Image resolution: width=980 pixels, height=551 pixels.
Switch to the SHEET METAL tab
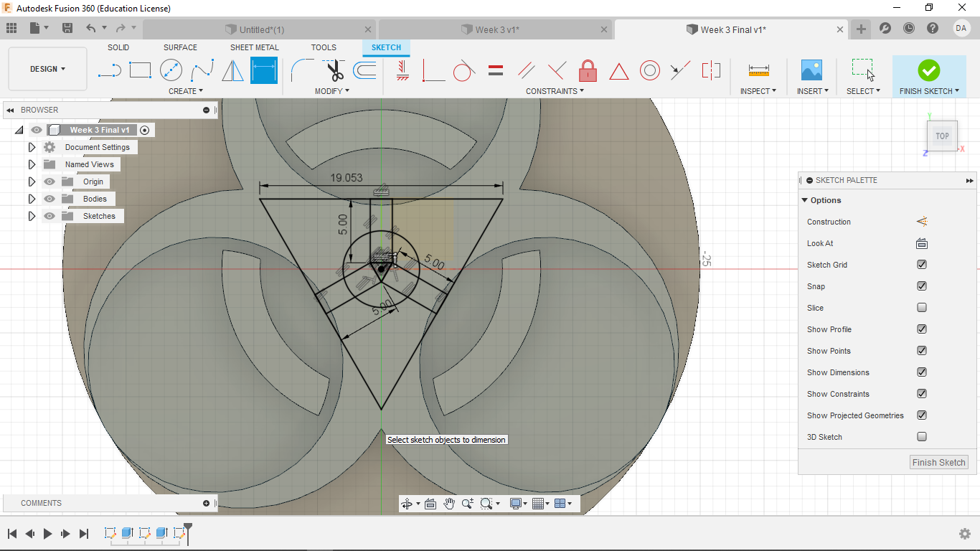(x=255, y=47)
